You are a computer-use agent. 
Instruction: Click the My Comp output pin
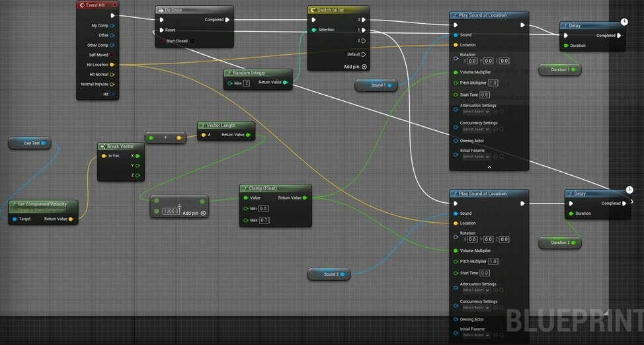pos(112,26)
